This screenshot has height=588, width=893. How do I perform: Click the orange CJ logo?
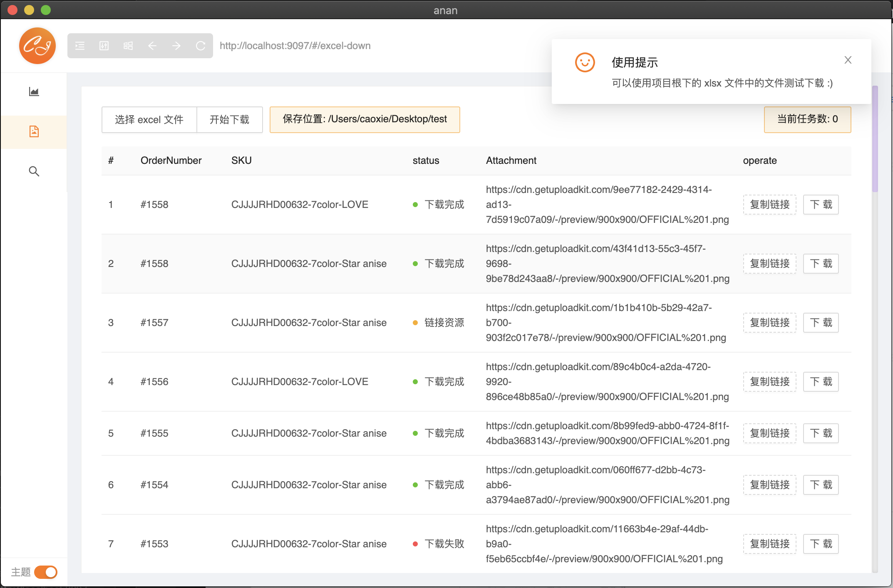click(x=37, y=46)
